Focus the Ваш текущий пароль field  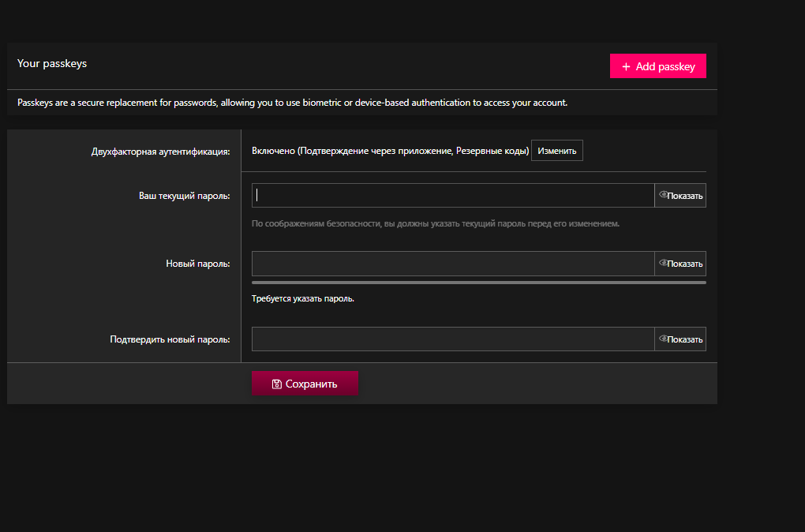click(453, 196)
